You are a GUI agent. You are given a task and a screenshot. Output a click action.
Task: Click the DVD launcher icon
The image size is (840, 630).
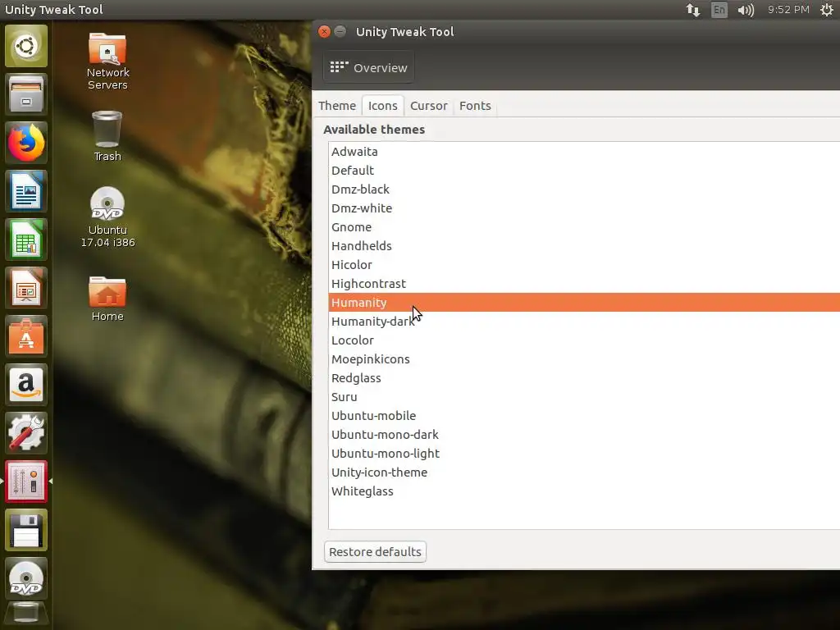click(x=25, y=578)
